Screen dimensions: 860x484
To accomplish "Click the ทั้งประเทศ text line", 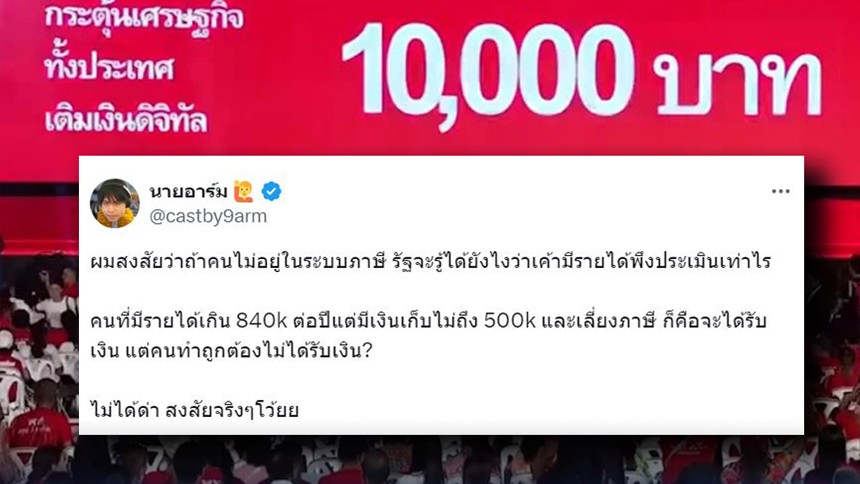I will coord(109,67).
